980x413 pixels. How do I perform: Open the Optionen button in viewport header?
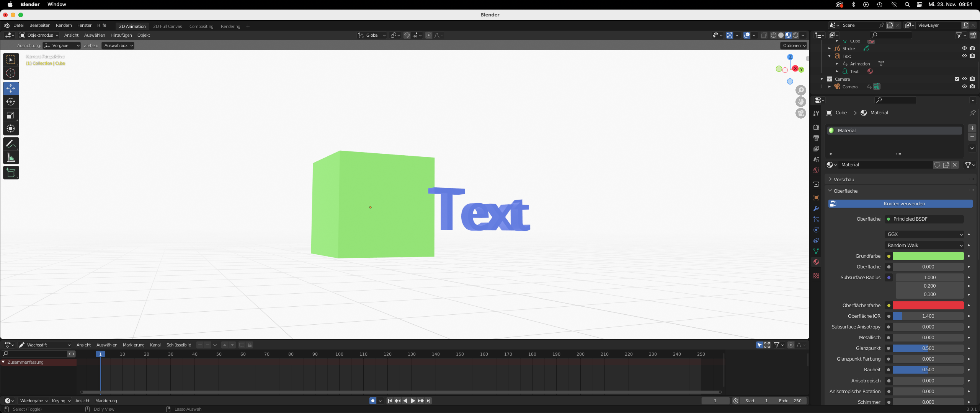[x=794, y=46]
